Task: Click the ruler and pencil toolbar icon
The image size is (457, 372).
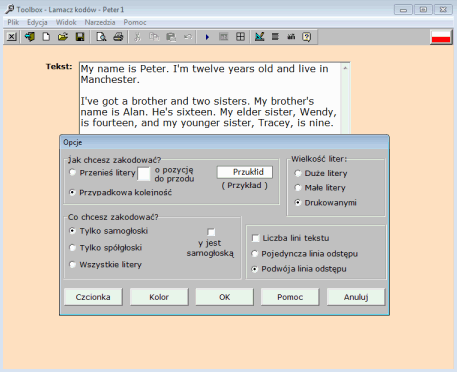Action: (259, 37)
